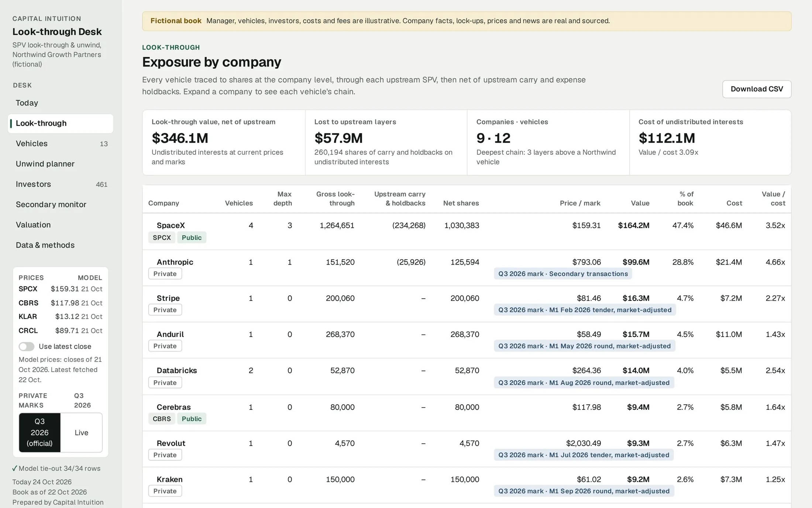Click SpaceX value $164.2M

634,225
